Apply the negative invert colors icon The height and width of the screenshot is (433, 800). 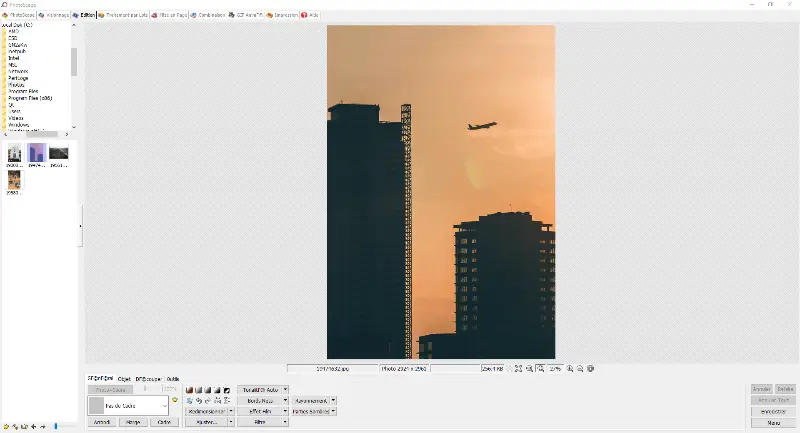tap(227, 390)
